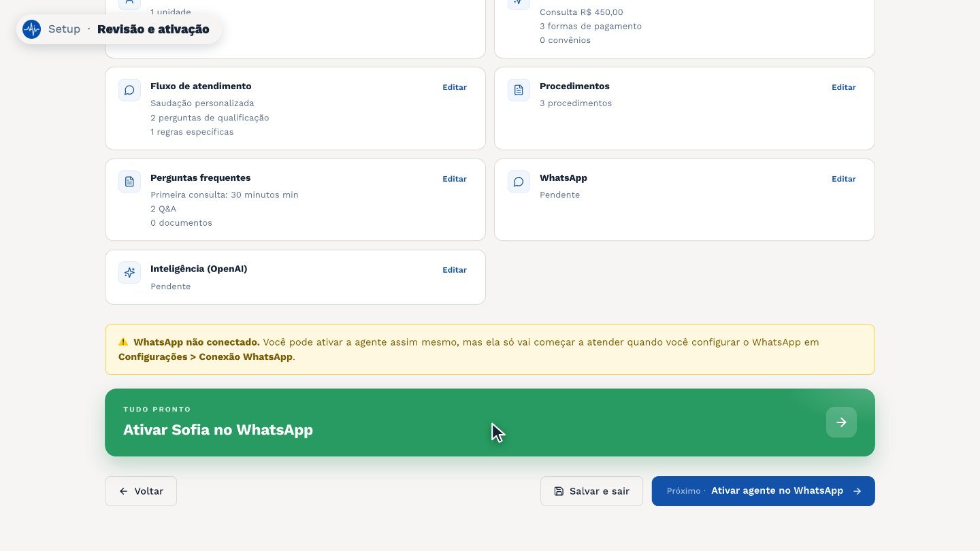Click Inteligência (OpenAI) card title
Screen dimensions: 980x551
(x=199, y=269)
